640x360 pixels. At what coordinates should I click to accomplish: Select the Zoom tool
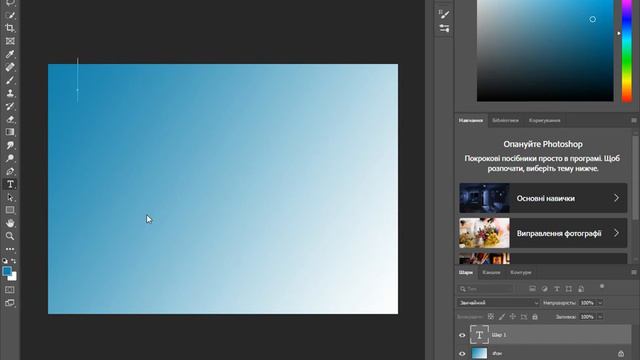(x=10, y=236)
